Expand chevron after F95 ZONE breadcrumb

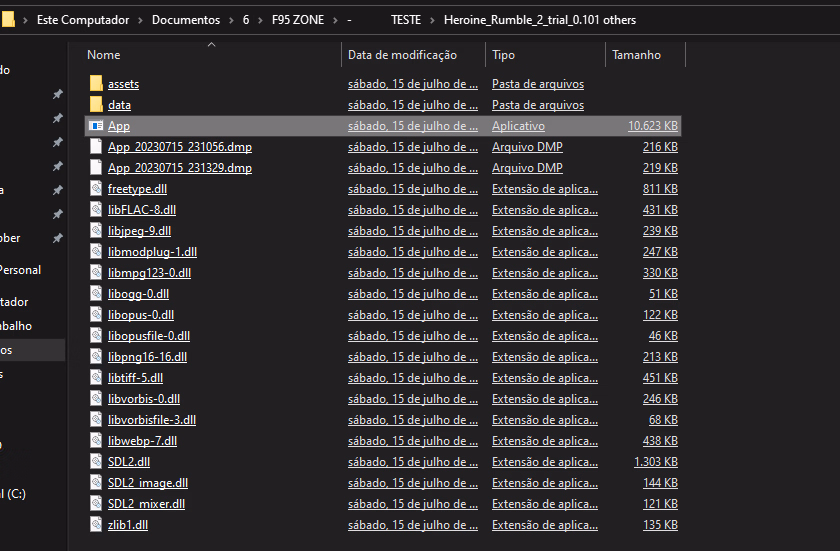pos(335,20)
